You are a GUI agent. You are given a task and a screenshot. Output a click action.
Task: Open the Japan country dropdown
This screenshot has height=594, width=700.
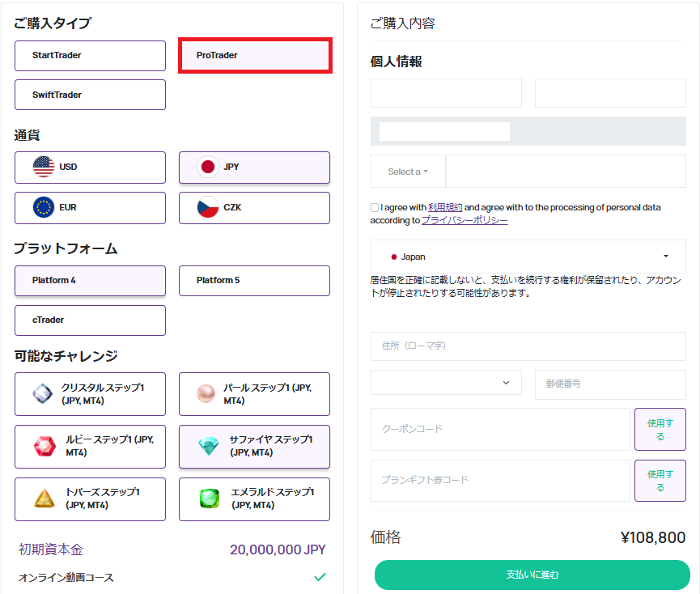(528, 257)
